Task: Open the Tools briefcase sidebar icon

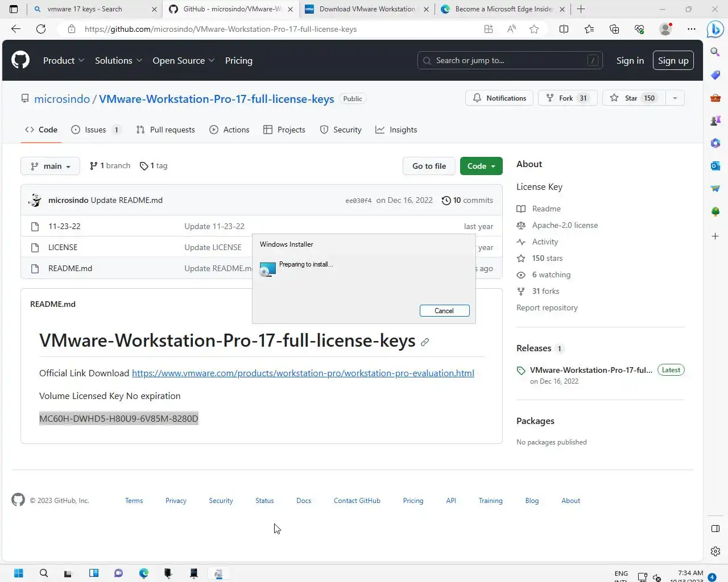Action: [715, 98]
